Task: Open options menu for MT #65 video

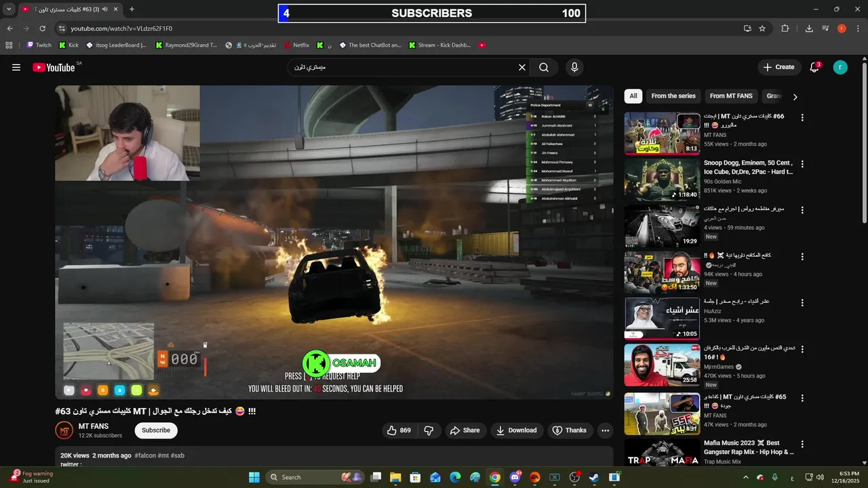Action: click(x=802, y=398)
